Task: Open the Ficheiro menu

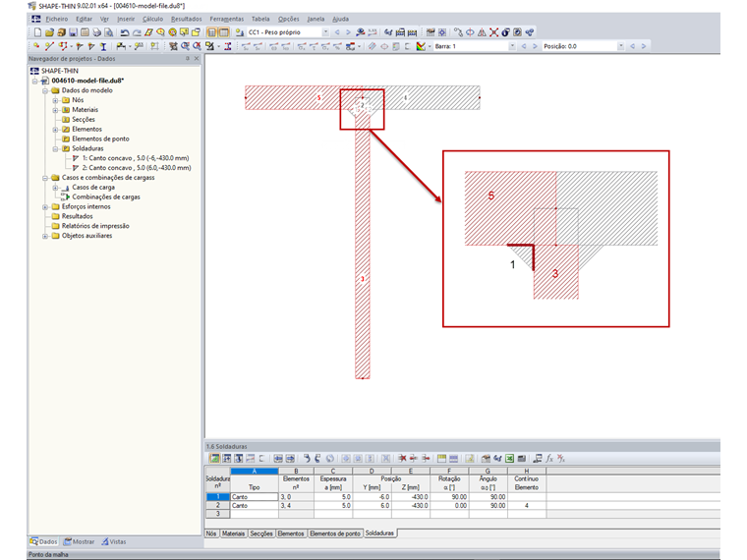Action: [57, 19]
